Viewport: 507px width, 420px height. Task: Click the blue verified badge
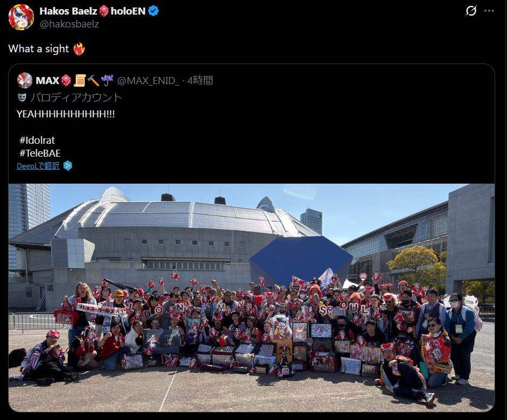coord(153,11)
